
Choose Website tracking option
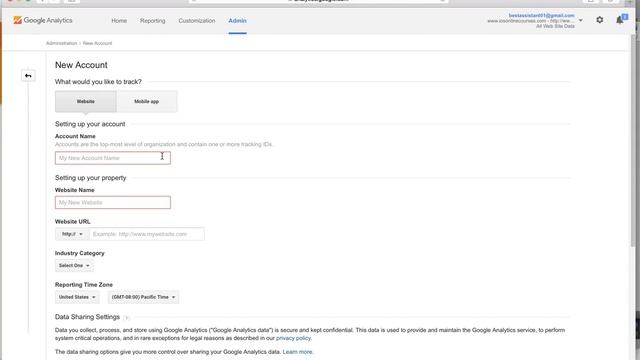(86, 101)
